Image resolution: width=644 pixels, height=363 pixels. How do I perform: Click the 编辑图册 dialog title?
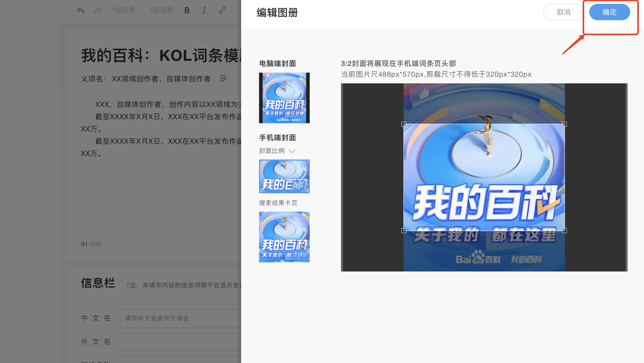[277, 13]
